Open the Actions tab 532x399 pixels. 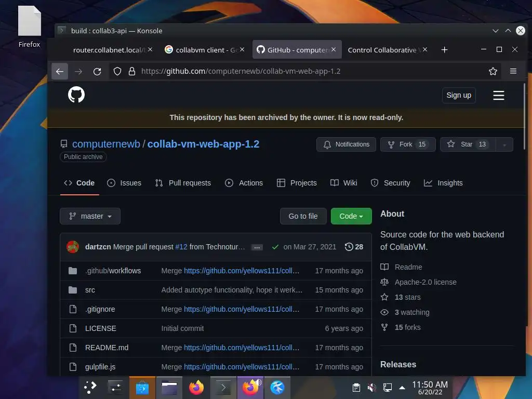tap(244, 183)
